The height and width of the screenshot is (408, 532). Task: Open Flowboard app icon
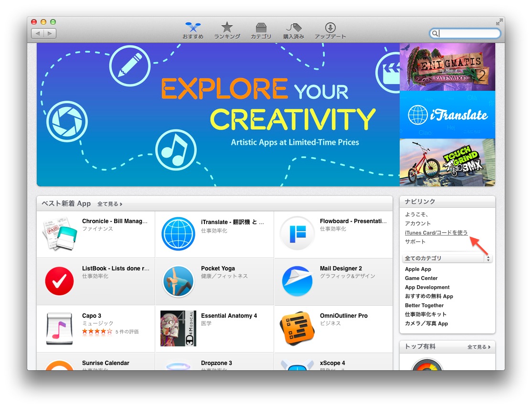click(x=297, y=234)
